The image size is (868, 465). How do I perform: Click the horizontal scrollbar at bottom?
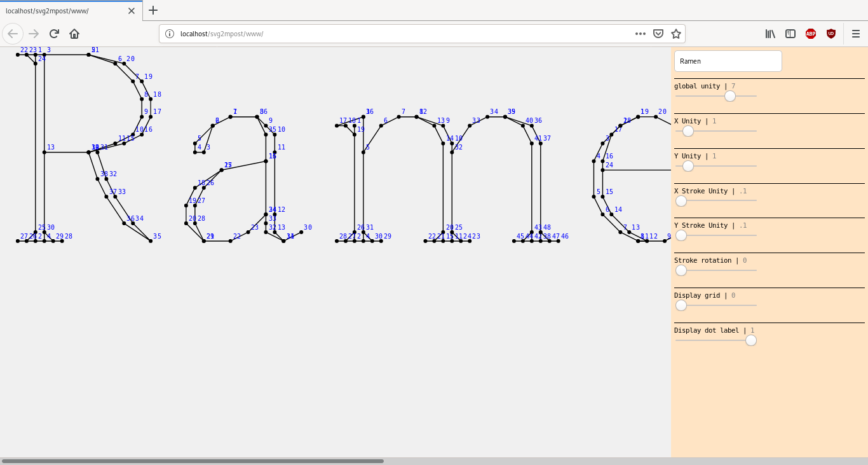[193, 461]
